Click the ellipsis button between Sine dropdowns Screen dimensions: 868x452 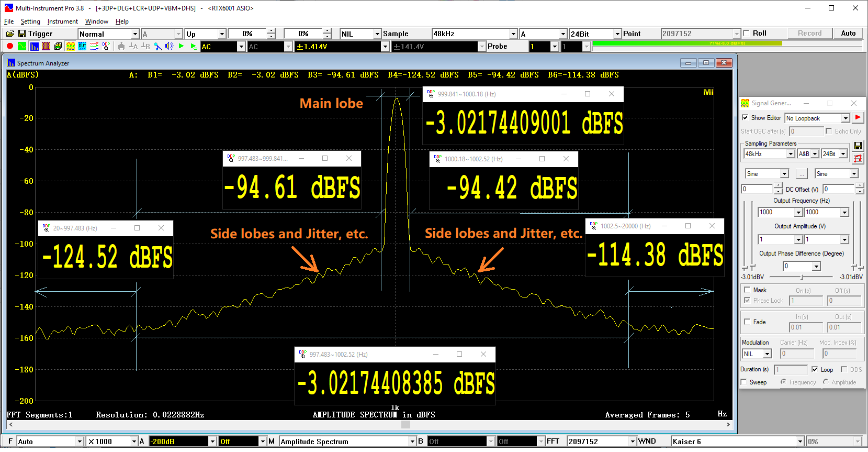(x=802, y=174)
